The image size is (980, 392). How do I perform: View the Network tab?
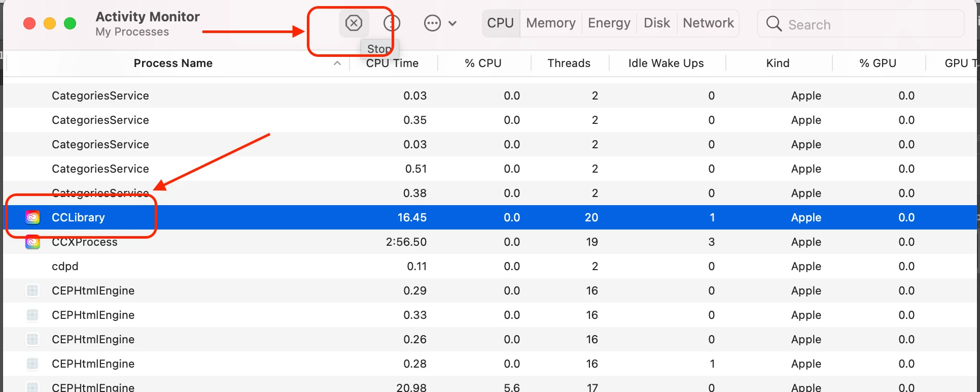708,23
